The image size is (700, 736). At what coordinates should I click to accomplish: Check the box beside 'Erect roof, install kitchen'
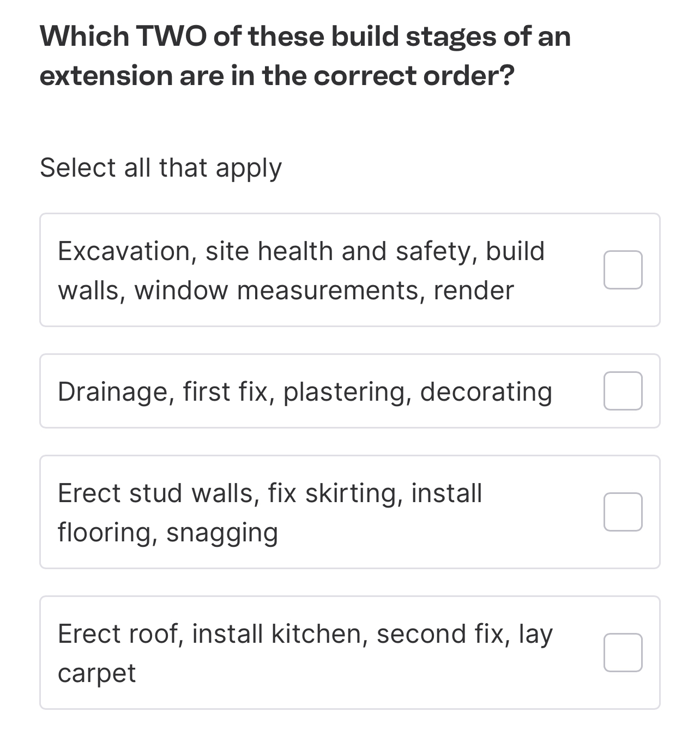pos(623,653)
